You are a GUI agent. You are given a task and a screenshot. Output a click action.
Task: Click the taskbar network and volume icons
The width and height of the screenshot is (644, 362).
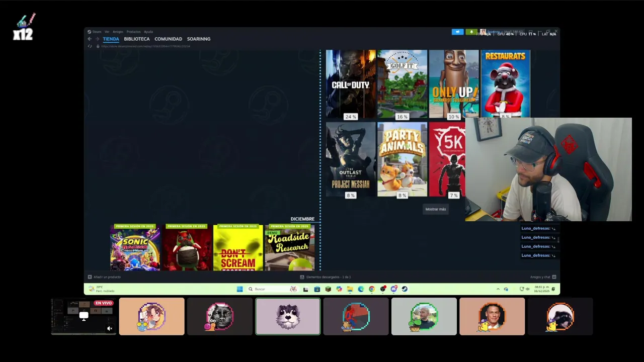click(525, 289)
